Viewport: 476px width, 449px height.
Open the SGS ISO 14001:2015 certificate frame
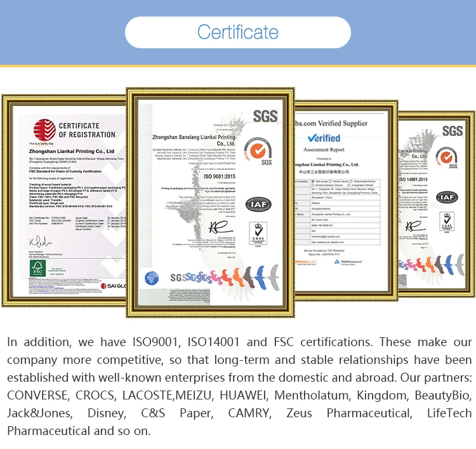coord(437,204)
